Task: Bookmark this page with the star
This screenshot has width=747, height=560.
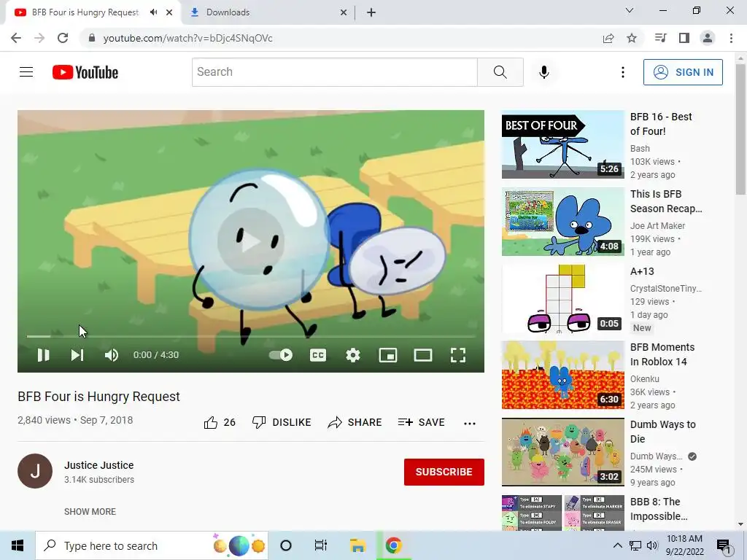Action: [632, 38]
